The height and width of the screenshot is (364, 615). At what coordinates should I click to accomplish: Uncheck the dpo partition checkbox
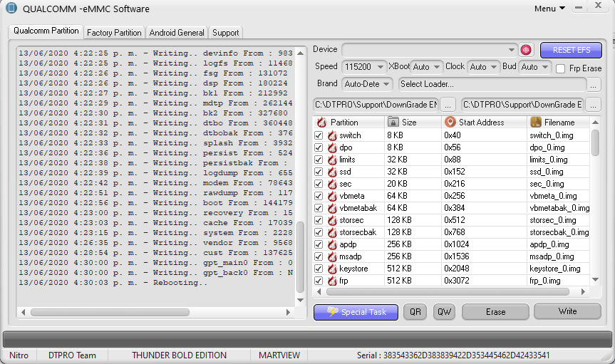coord(319,147)
